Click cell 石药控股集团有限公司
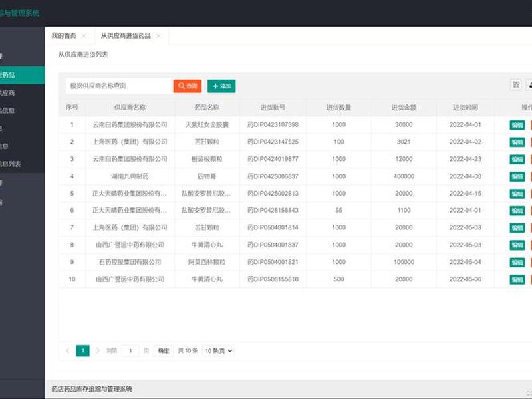 [130, 262]
